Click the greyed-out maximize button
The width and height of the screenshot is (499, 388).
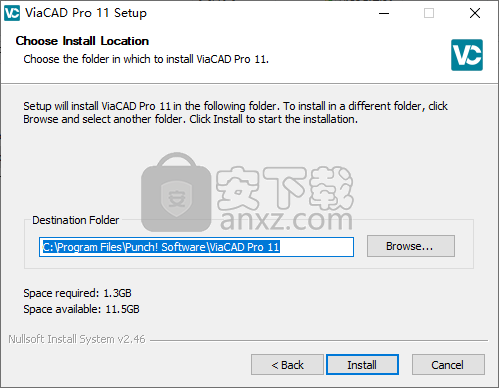(x=429, y=13)
